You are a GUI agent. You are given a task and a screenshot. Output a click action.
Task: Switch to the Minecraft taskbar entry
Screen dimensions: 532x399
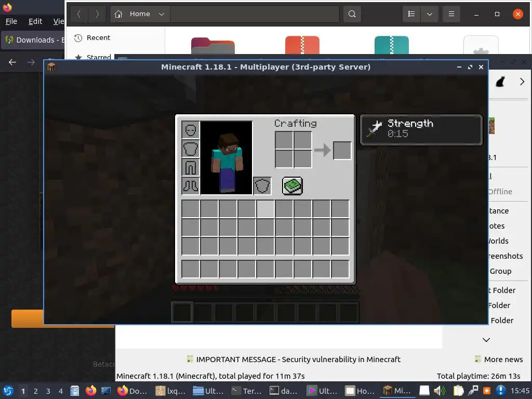pos(397,391)
